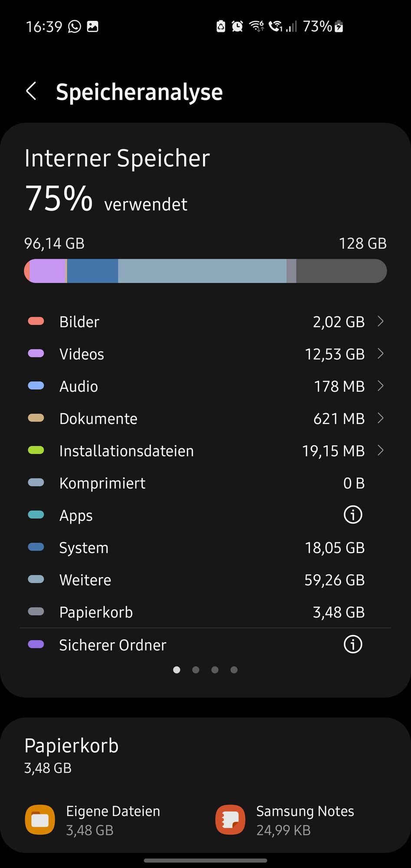411x868 pixels.
Task: Open the Papierkorb entry showing 3,48 GB
Action: tap(205, 612)
